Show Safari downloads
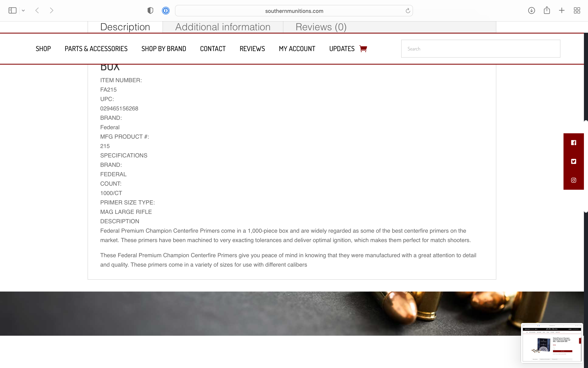The width and height of the screenshot is (588, 368). 531,10
